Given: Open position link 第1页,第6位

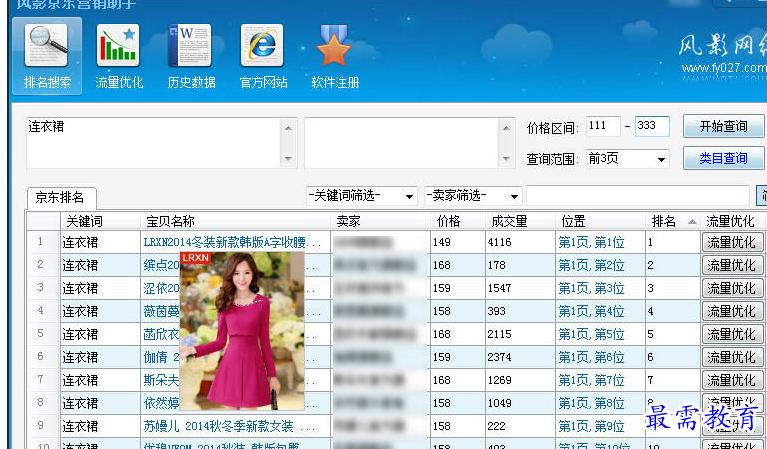Looking at the screenshot, I should pyautogui.click(x=591, y=357).
